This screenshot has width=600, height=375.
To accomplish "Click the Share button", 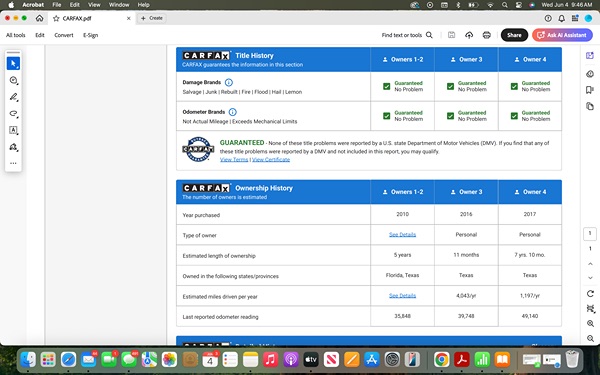I will (514, 35).
